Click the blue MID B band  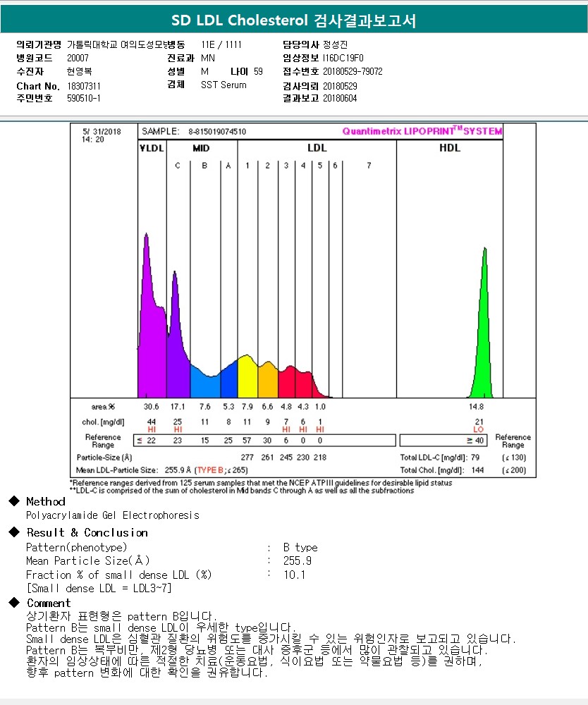(x=205, y=383)
